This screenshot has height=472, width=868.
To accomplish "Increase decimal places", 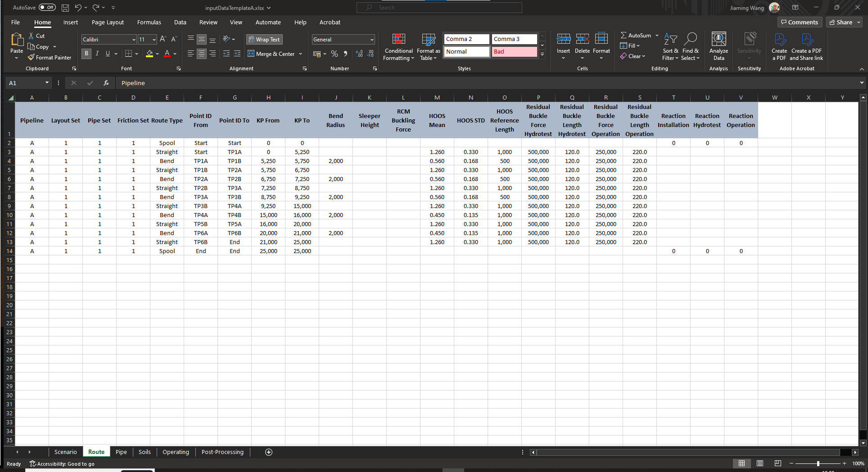I will pyautogui.click(x=359, y=54).
